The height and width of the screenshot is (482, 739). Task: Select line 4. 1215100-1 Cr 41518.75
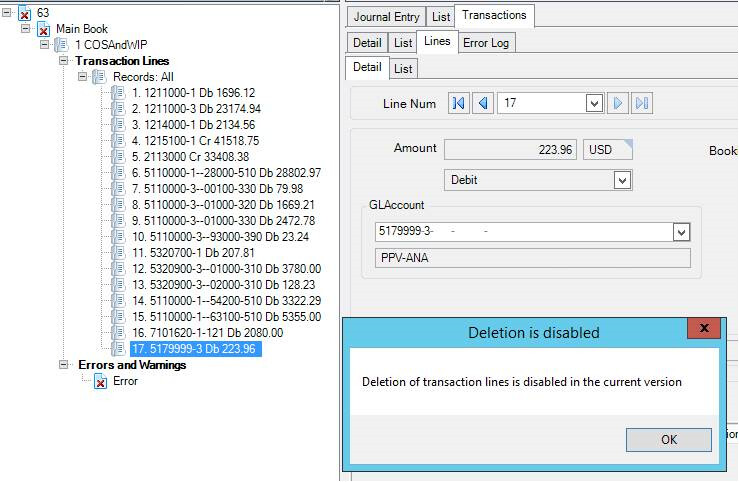tap(196, 141)
